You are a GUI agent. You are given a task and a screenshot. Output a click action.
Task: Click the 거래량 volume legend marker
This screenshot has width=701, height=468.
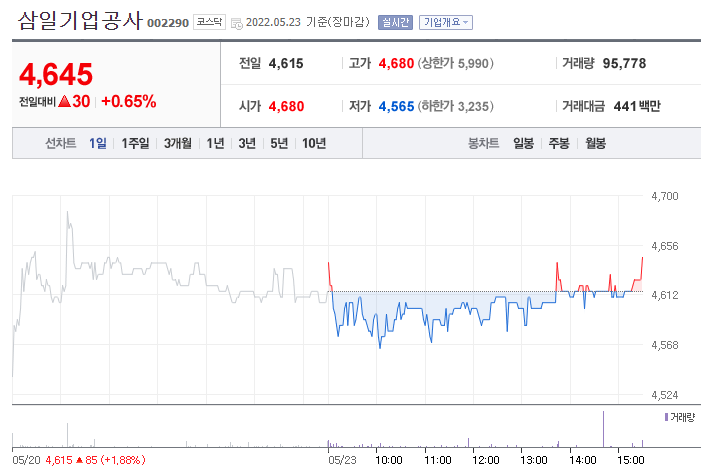click(666, 417)
